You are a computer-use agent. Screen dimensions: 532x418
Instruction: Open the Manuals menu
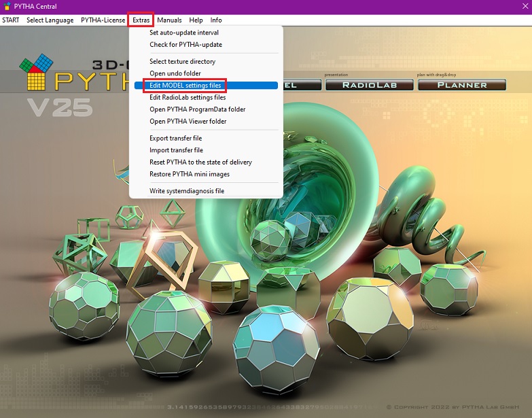[169, 20]
